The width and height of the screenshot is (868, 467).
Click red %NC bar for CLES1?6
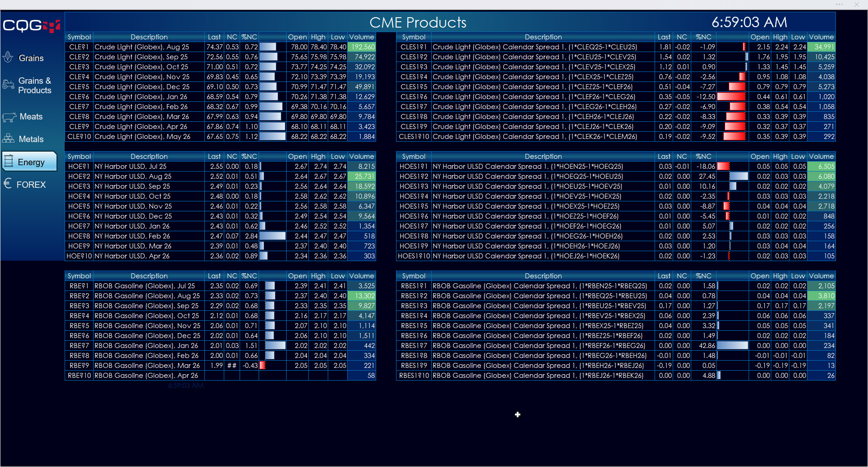coord(731,97)
